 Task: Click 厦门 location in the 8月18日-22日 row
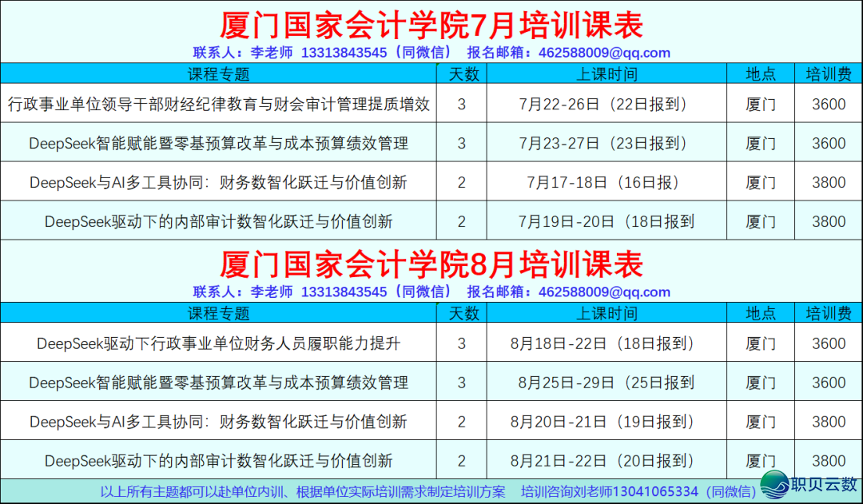pyautogui.click(x=761, y=343)
